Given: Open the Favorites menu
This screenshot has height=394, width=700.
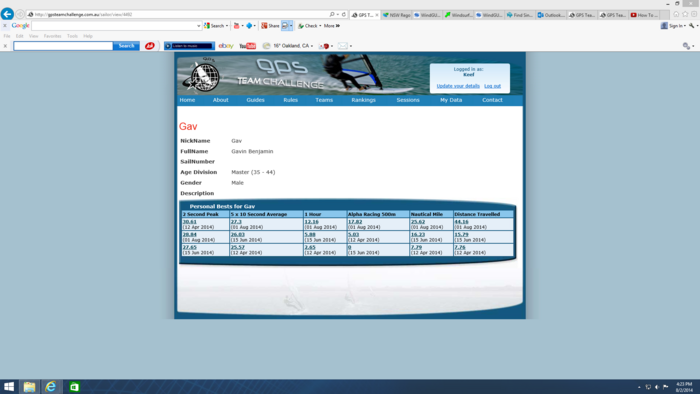Looking at the screenshot, I should (52, 36).
